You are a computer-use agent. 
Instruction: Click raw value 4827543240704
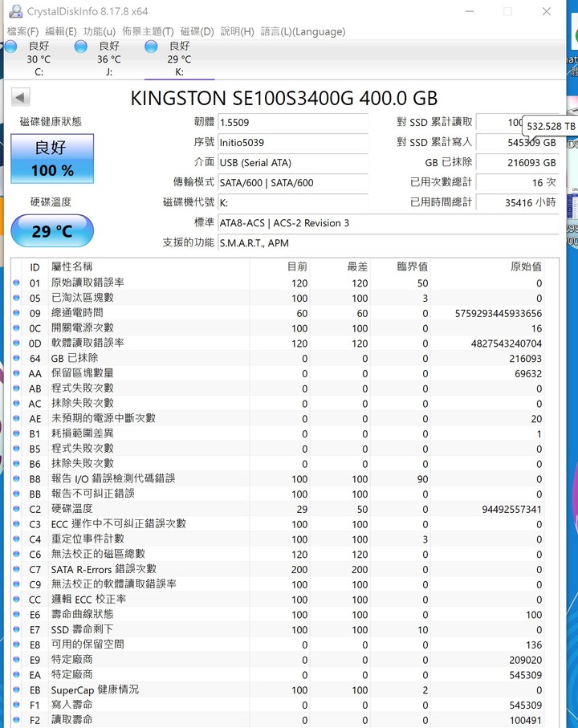(506, 344)
